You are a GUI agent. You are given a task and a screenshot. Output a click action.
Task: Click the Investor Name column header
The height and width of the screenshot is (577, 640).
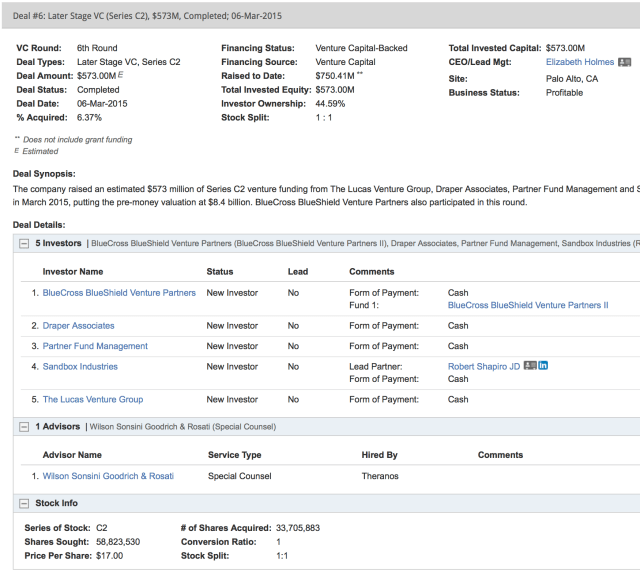[x=86, y=271]
